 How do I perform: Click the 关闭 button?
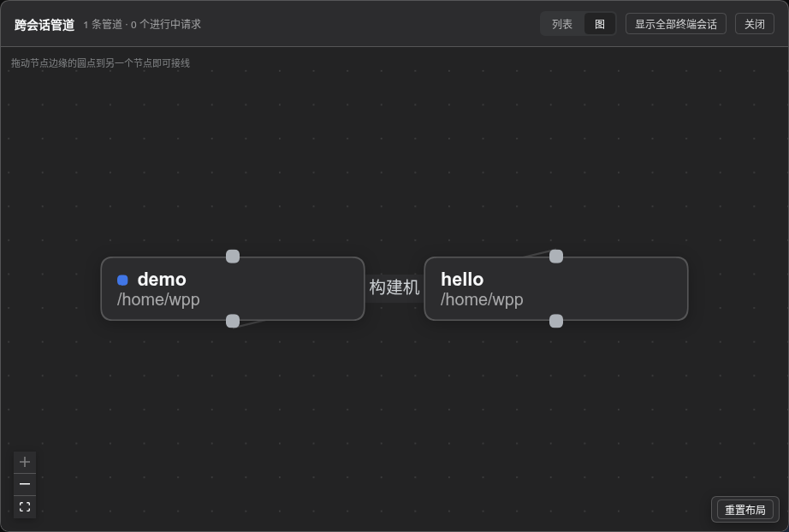(754, 24)
